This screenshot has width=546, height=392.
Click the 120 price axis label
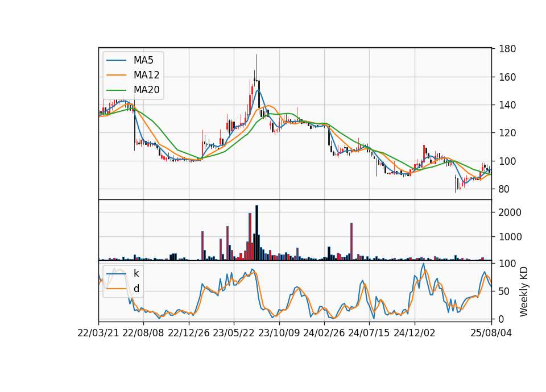tap(507, 133)
